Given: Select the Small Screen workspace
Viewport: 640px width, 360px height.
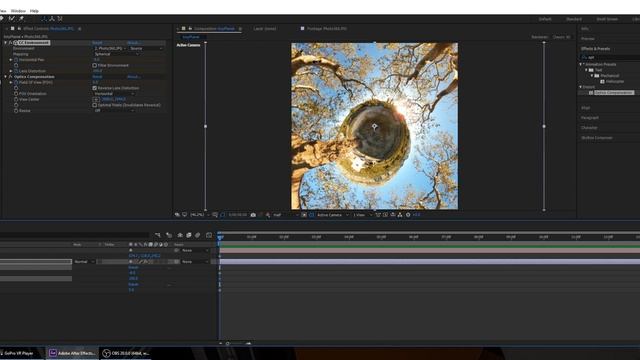Looking at the screenshot, I should [x=607, y=19].
